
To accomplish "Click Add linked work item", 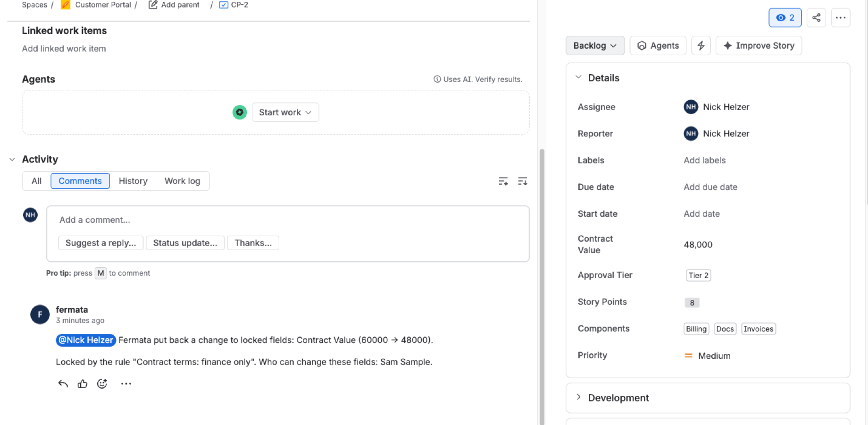I will [64, 49].
